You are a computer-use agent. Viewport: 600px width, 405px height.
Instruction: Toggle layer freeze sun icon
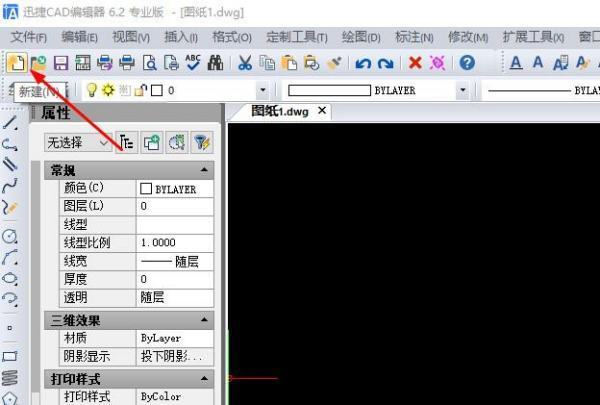[x=108, y=90]
